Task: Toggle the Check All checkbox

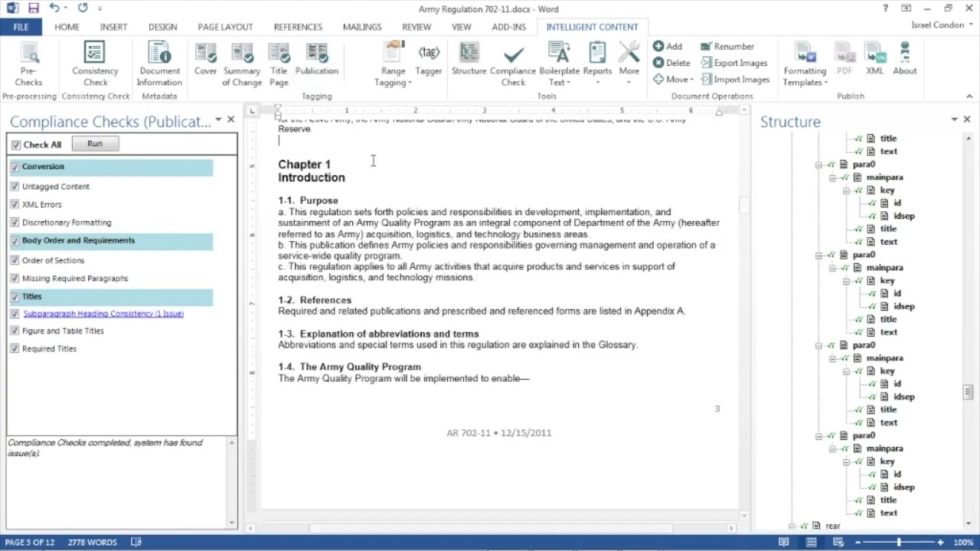Action: tap(16, 145)
